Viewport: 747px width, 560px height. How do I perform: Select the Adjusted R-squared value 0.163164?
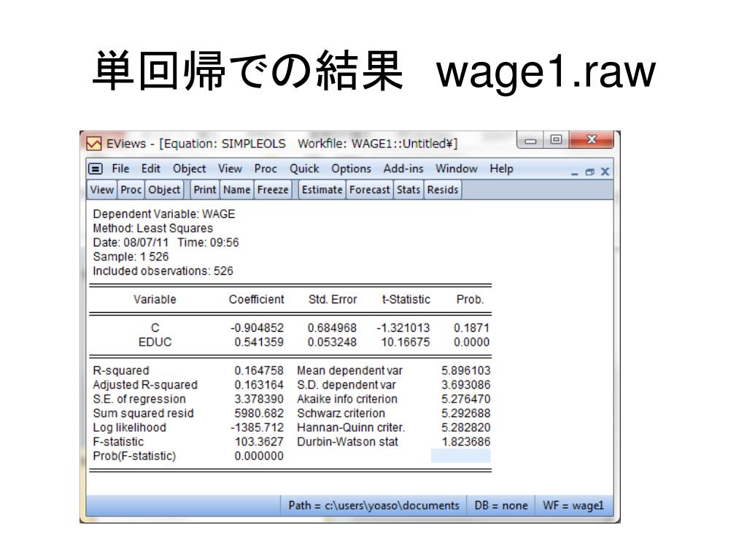pyautogui.click(x=259, y=385)
